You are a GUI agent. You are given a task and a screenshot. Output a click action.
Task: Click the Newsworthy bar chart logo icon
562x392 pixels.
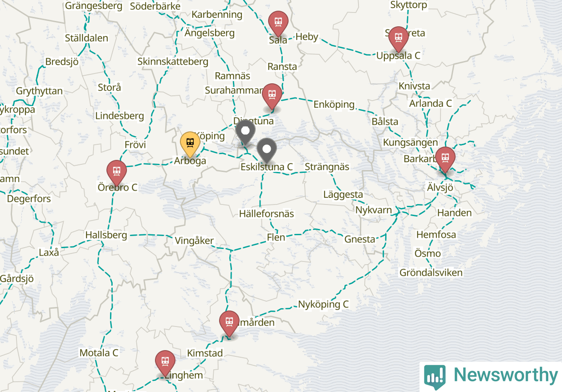435,377
